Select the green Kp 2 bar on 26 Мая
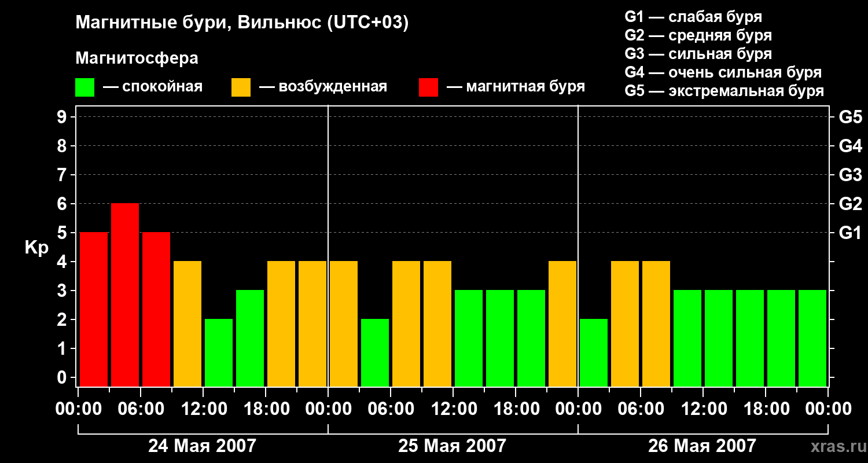868x463 pixels. tap(594, 352)
